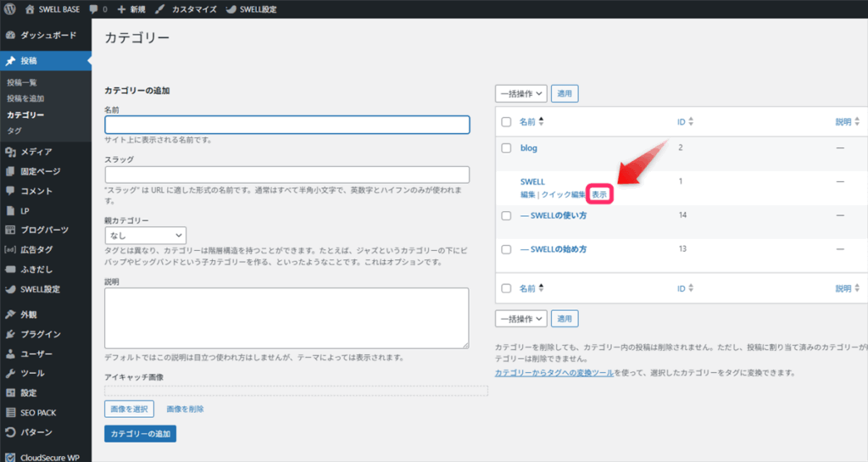The width and height of the screenshot is (868, 462).
Task: Open カテゴリー submenu item
Action: (25, 114)
